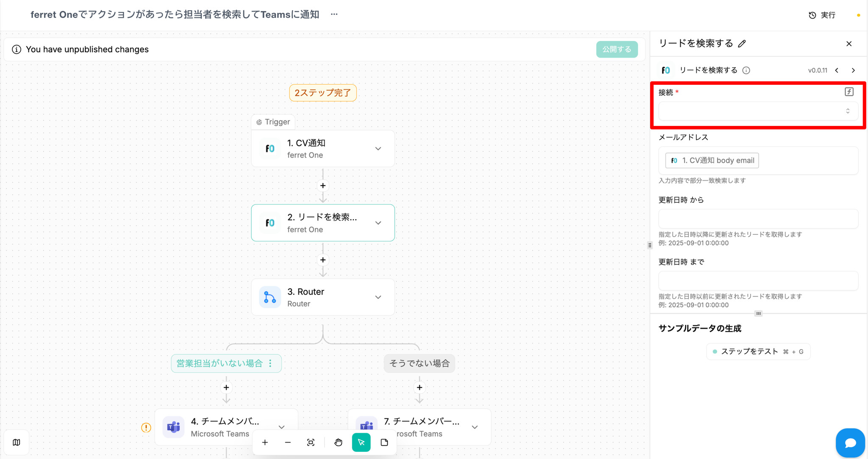
Task: Select the pointer selection tool
Action: tap(361, 442)
